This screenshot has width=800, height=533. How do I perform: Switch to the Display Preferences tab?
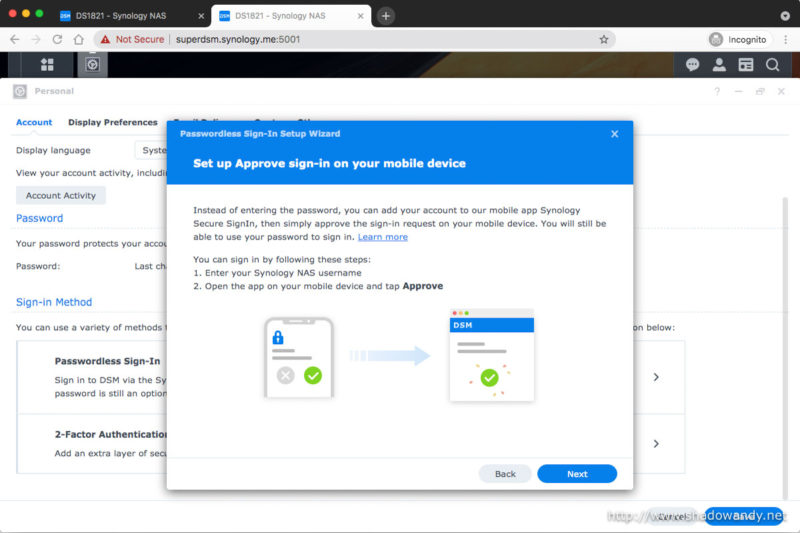(x=112, y=122)
